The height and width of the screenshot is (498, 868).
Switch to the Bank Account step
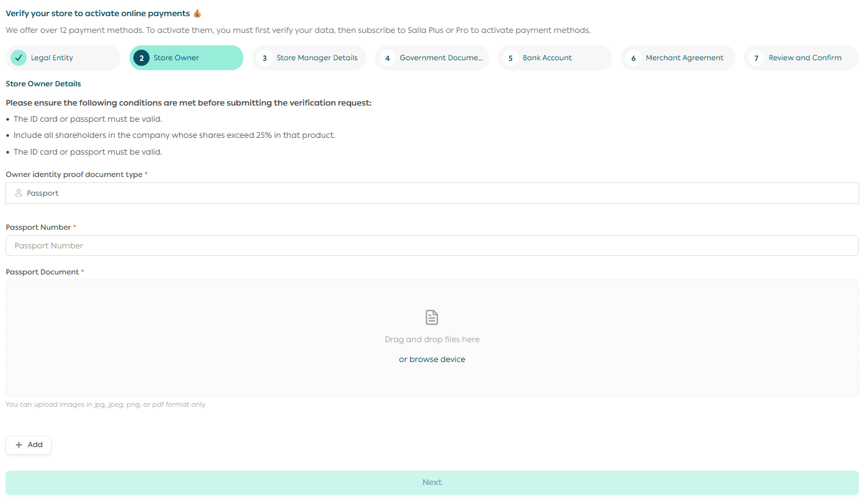coord(547,58)
